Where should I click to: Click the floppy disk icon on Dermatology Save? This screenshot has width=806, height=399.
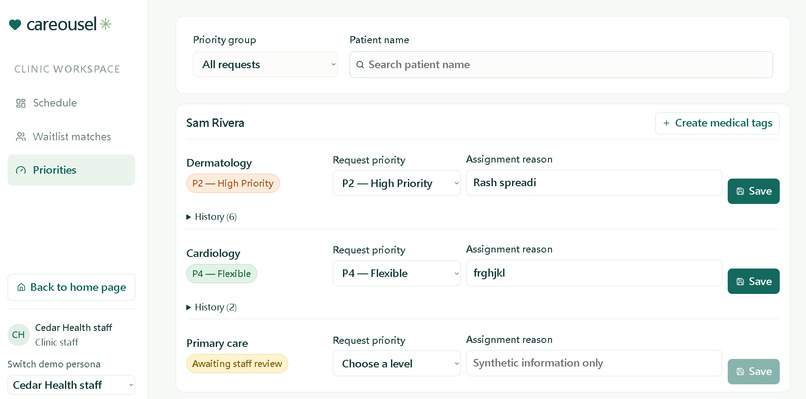740,191
